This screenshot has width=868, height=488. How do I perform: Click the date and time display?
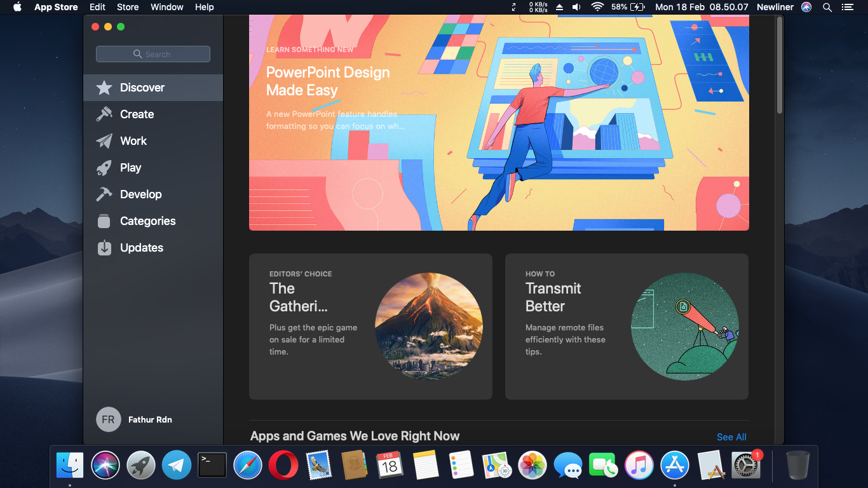tap(702, 7)
